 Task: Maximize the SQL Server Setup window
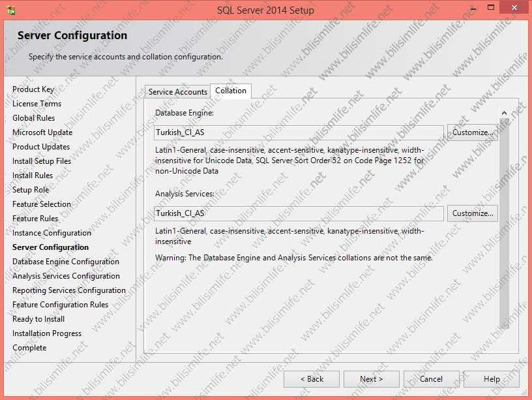tap(491, 7)
